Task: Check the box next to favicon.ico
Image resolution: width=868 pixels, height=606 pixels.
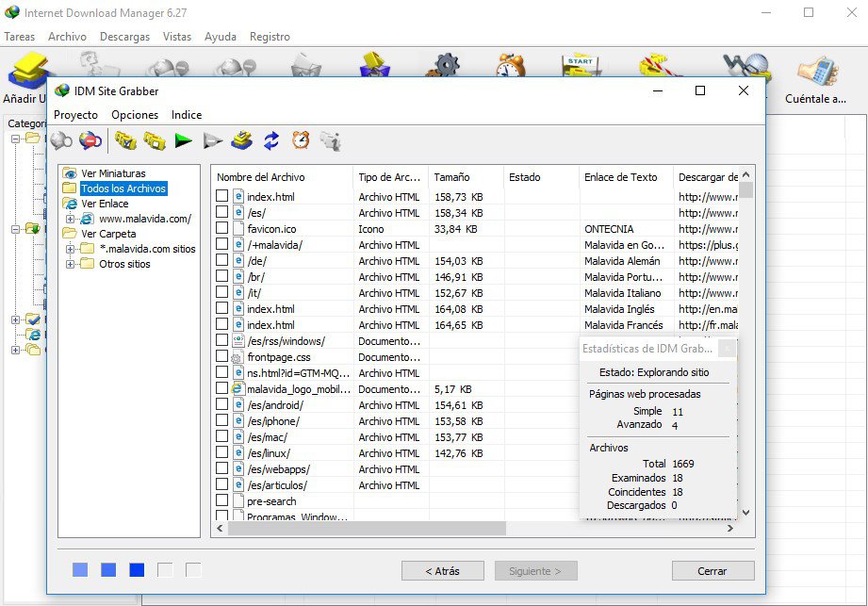Action: (221, 229)
